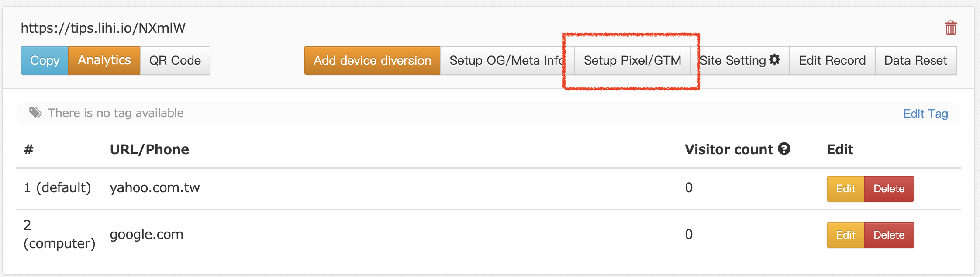This screenshot has height=277, width=980.
Task: Click the tag icon in tag bar
Action: click(x=35, y=113)
